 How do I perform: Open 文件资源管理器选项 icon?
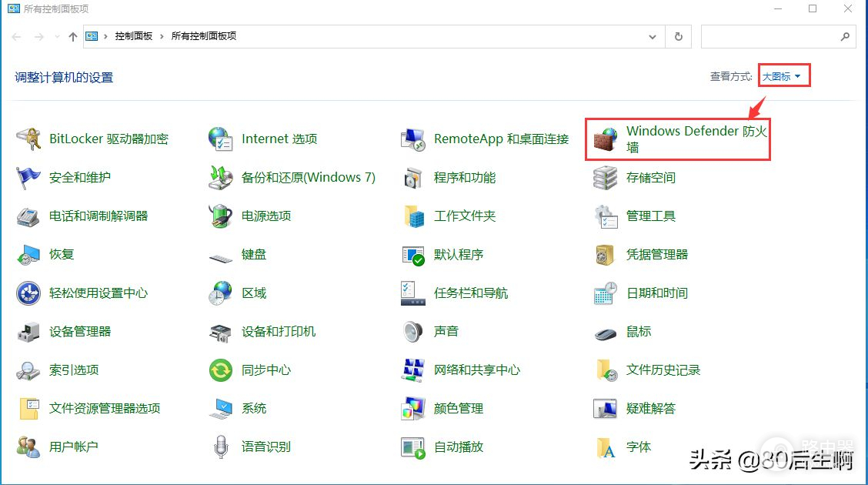tap(28, 409)
